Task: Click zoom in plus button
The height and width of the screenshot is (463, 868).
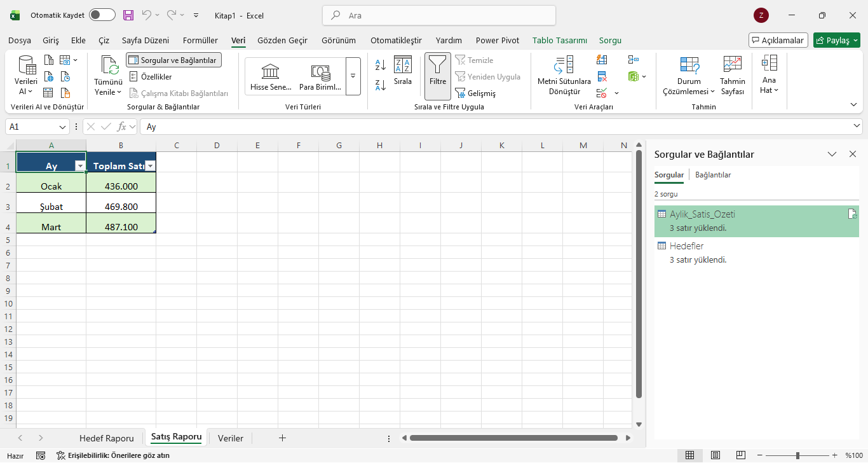Action: pos(835,455)
